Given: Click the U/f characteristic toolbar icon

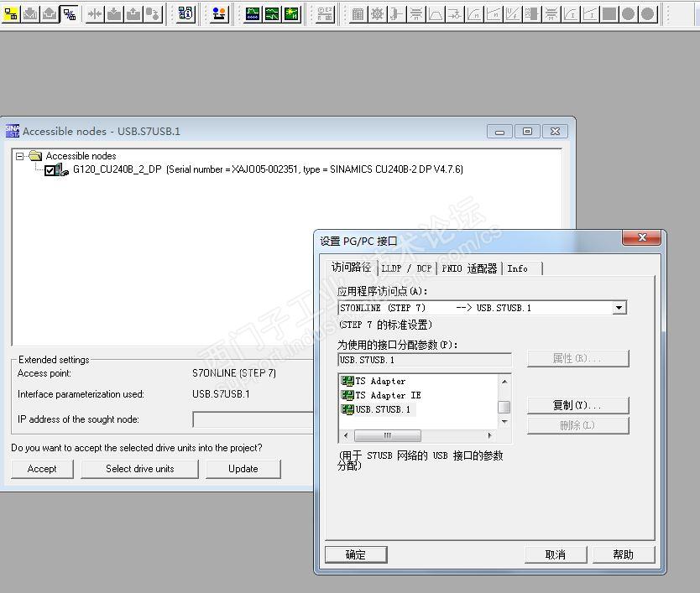Looking at the screenshot, I should (x=513, y=14).
